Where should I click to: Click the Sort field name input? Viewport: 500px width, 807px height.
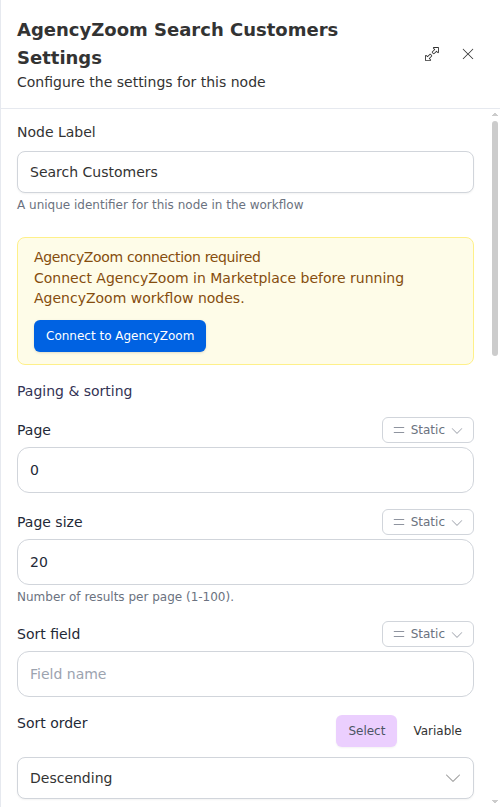pos(245,674)
